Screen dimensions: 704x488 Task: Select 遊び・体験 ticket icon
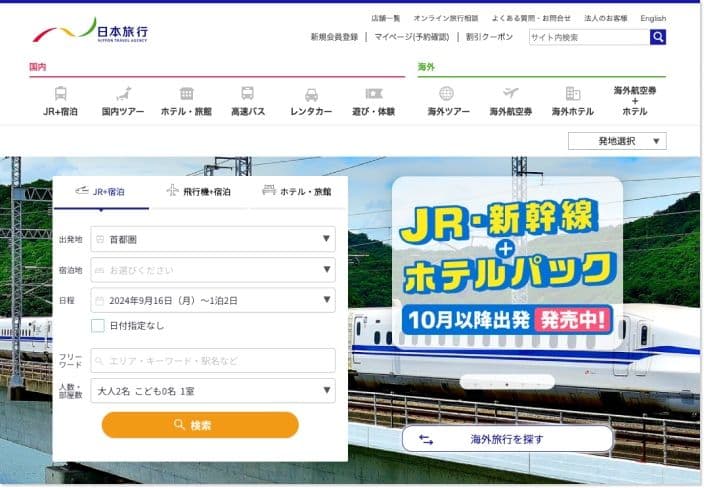pos(373,94)
